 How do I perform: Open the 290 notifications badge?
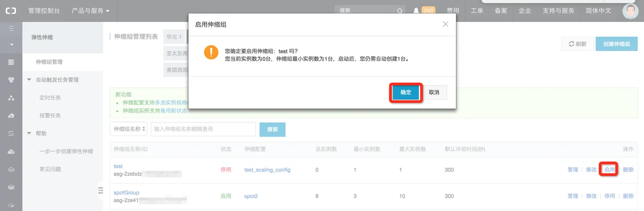[428, 10]
